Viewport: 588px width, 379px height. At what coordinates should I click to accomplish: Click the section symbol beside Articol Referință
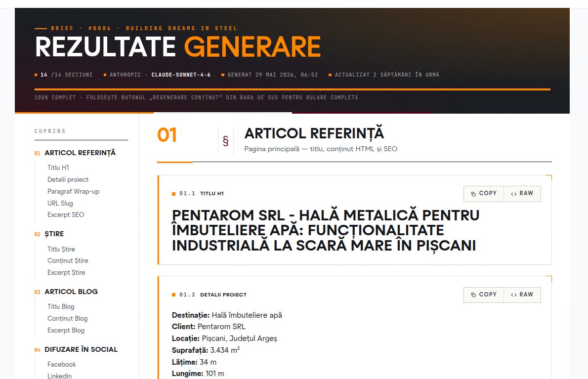click(x=226, y=141)
